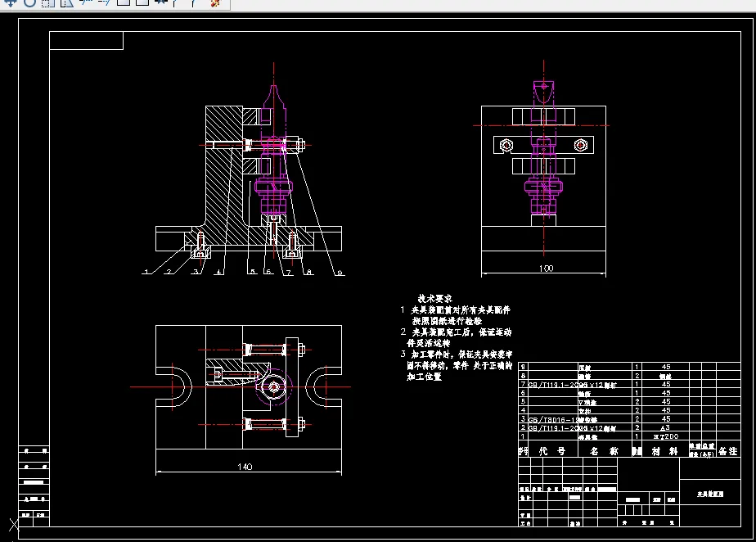This screenshot has width=756, height=542.
Task: Pick the center hole in plan view
Action: pyautogui.click(x=274, y=386)
